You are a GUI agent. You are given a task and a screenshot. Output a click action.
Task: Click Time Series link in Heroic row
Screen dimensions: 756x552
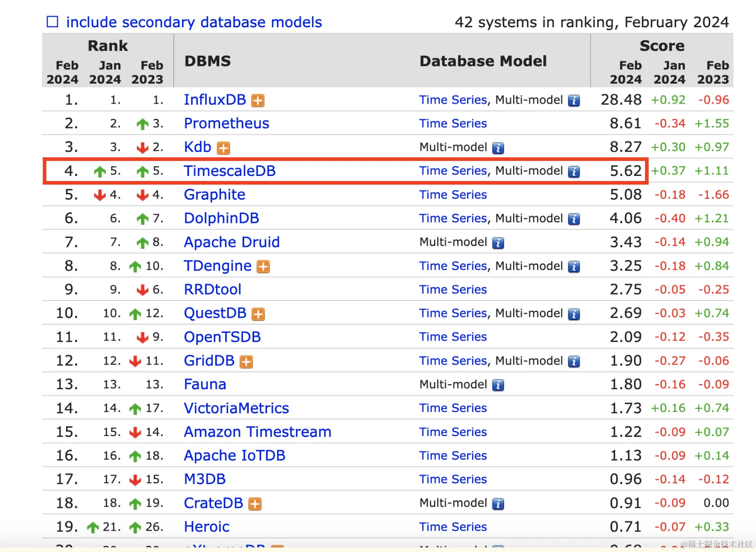pos(453,527)
